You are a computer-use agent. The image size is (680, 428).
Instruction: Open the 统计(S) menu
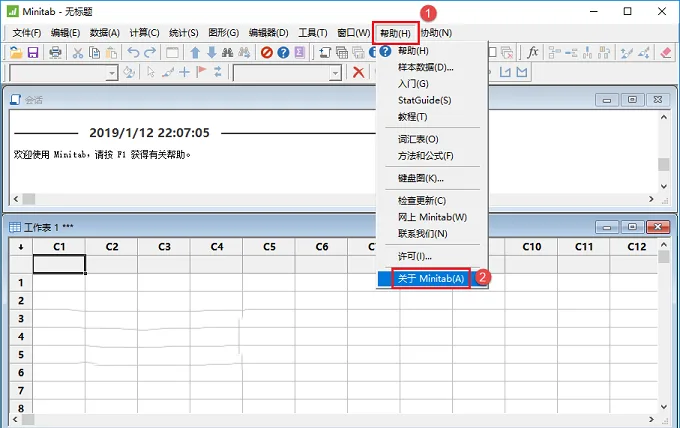pos(183,33)
